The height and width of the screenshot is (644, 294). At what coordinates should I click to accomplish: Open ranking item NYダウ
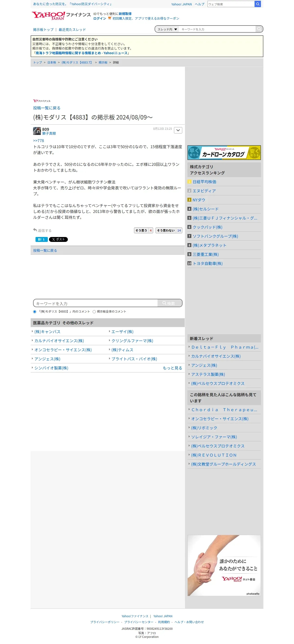tap(199, 200)
